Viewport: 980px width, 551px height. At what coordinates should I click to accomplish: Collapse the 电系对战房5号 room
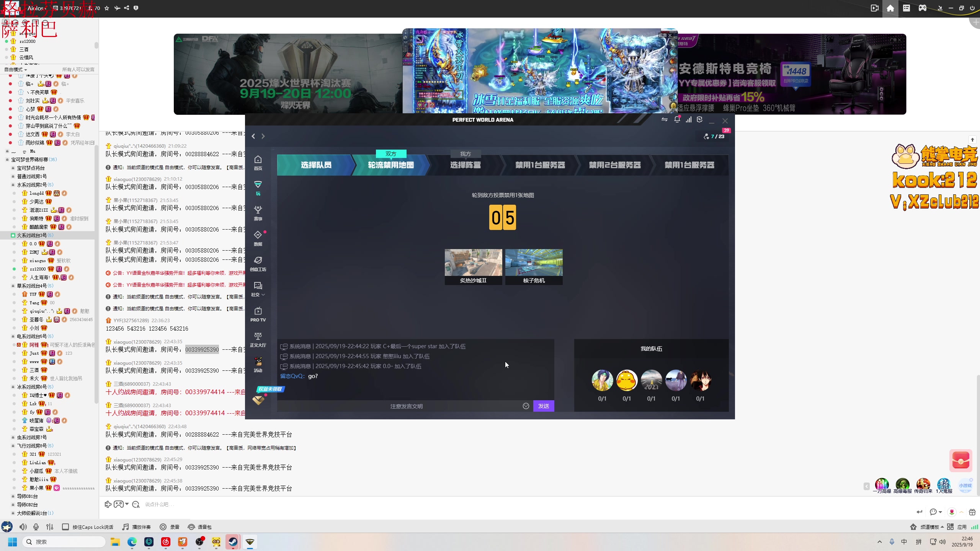13,336
